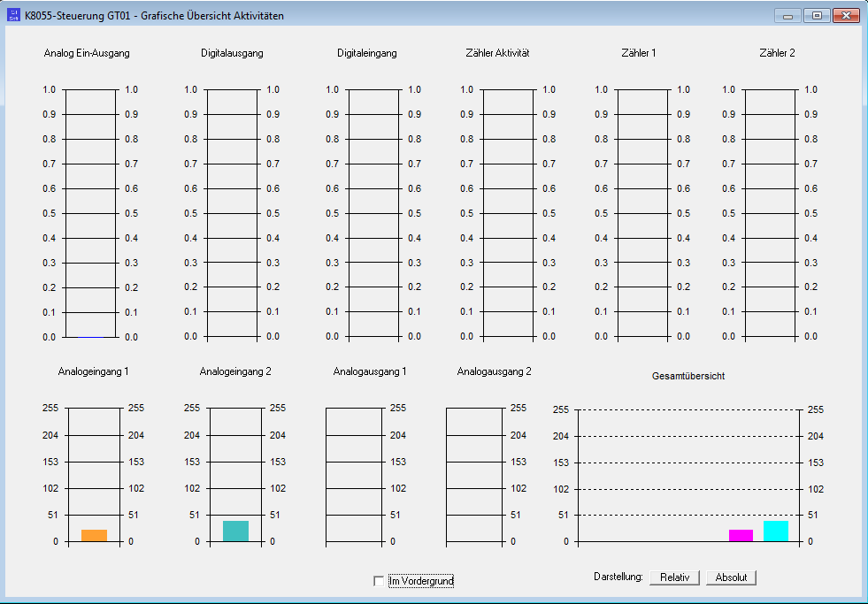Minimize the K8055-Steuerung window
This screenshot has width=868, height=604.
point(787,16)
